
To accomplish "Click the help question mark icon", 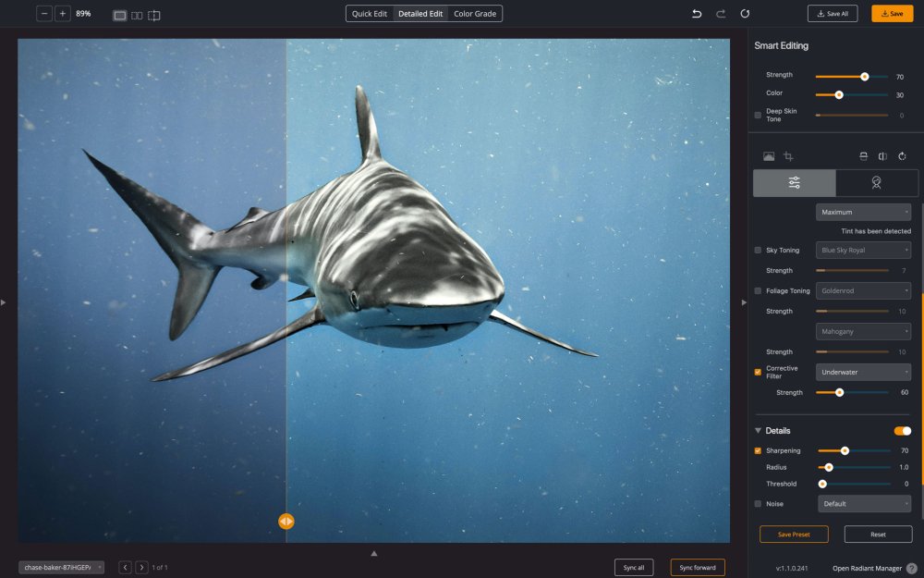I will (912, 568).
